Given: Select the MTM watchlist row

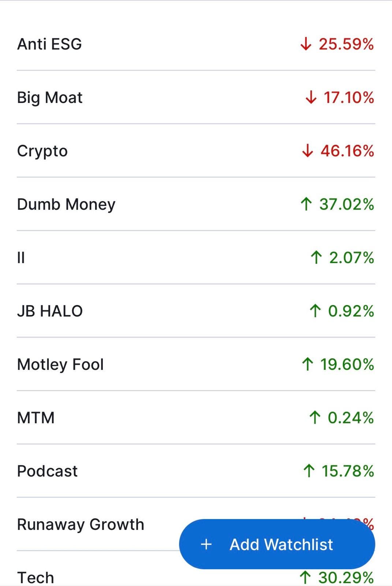Looking at the screenshot, I should pos(196,418).
